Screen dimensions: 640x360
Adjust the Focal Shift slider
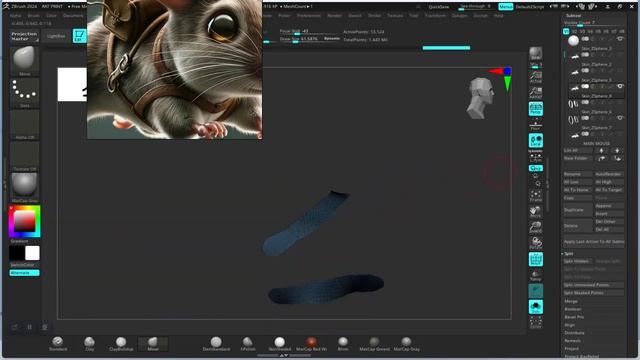click(308, 31)
